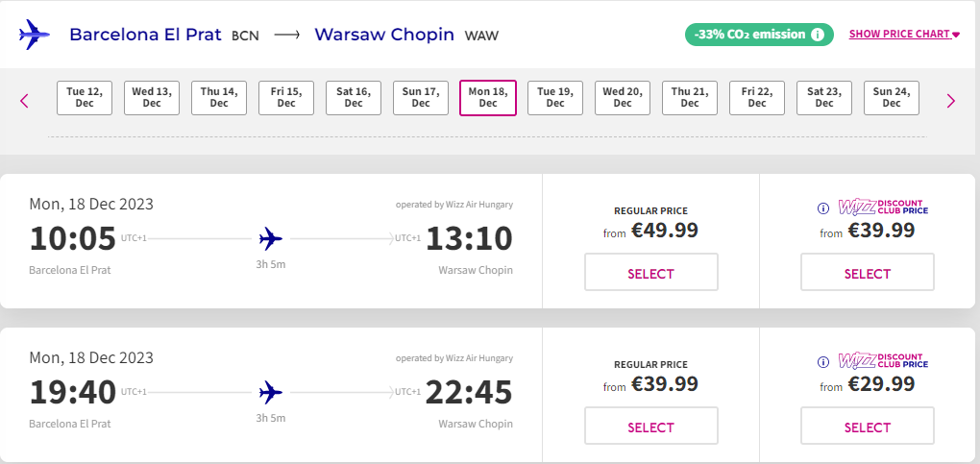Select Discount Club price €39.99 for 10:05 flight
Image resolution: width=980 pixels, height=464 pixels.
(868, 272)
